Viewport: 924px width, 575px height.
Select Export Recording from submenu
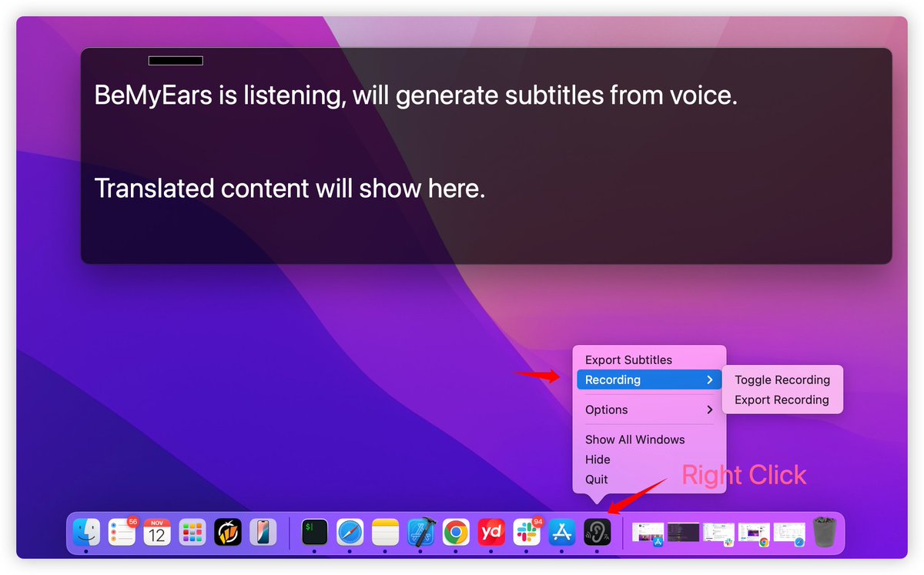click(x=781, y=399)
